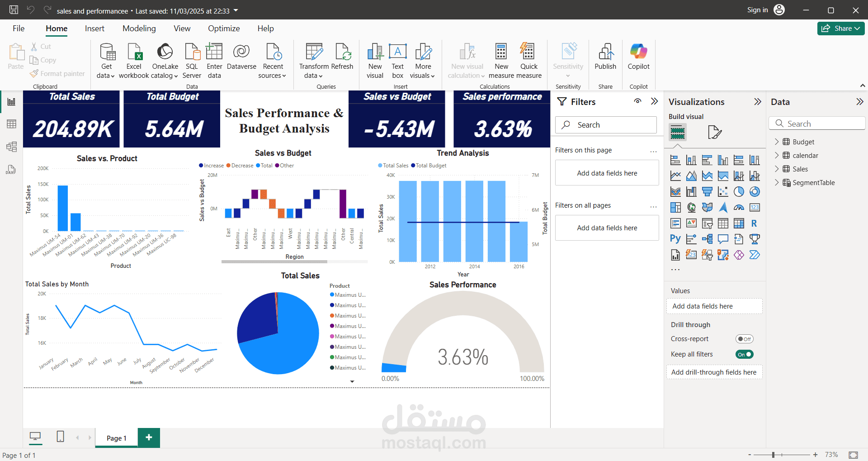Select the Donut chart visual type

coord(755,192)
